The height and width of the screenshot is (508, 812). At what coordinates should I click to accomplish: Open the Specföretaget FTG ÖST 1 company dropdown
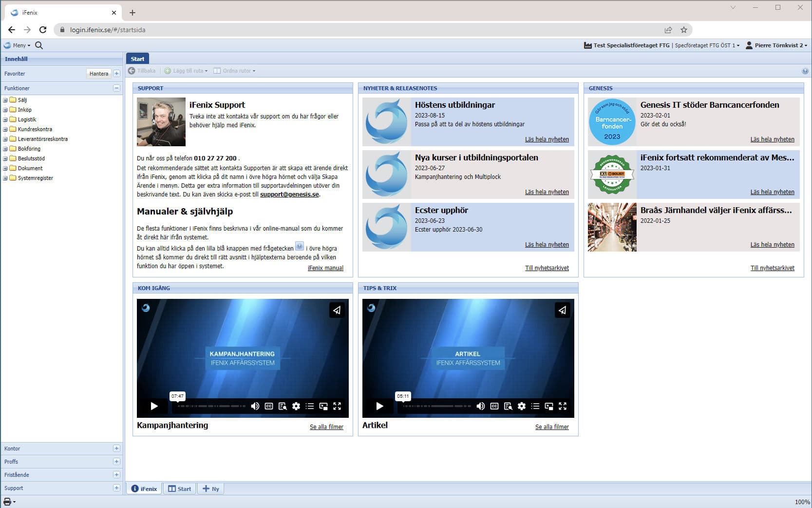(707, 45)
